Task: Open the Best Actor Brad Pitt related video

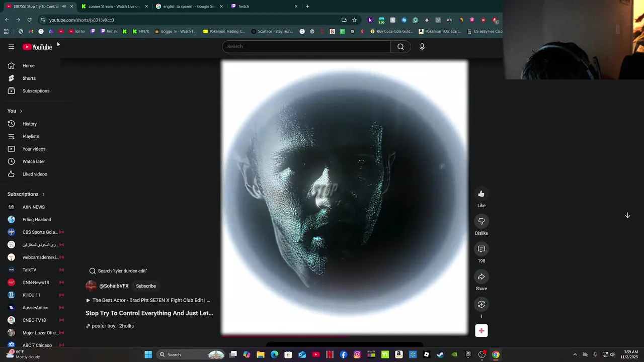Action: click(148, 300)
